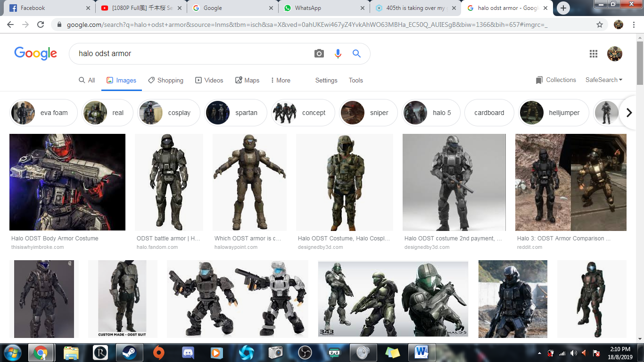Image resolution: width=644 pixels, height=362 pixels.
Task: Open Collections
Action: pos(556,80)
